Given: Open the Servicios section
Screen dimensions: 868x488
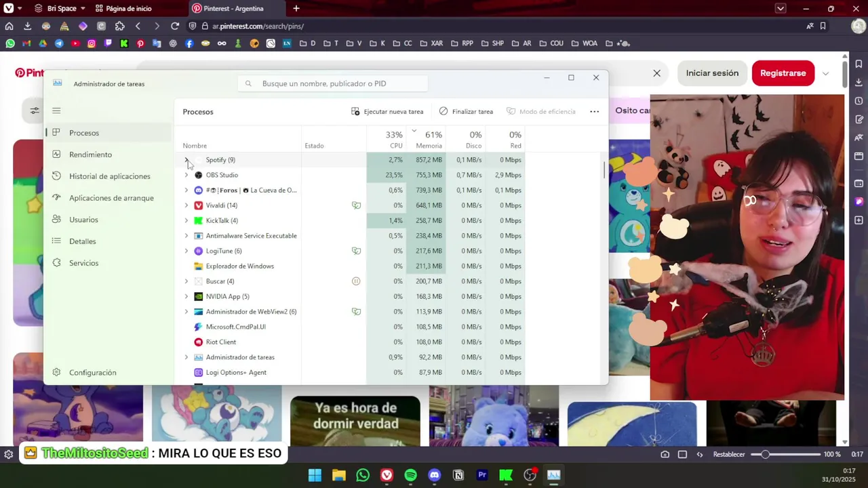Looking at the screenshot, I should (x=108, y=263).
